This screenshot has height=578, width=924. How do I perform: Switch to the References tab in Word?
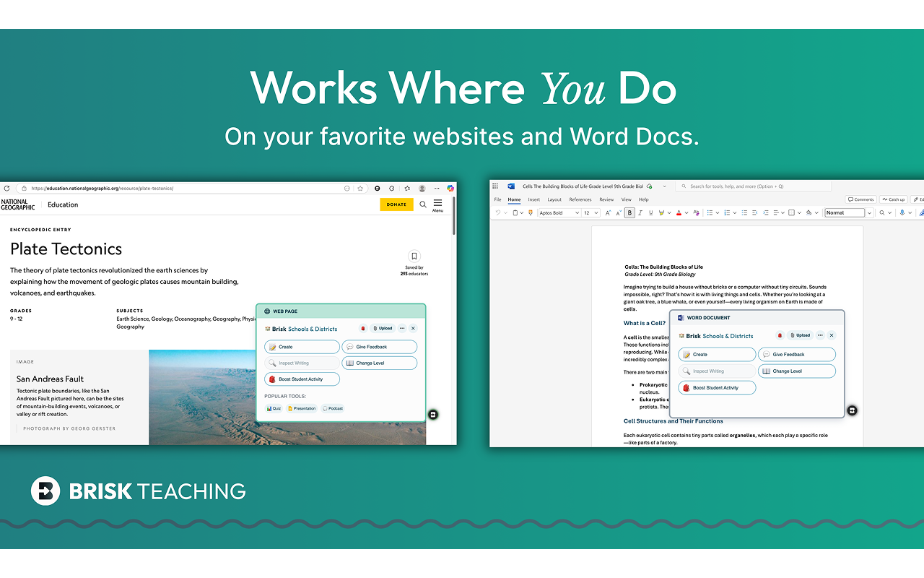(580, 199)
